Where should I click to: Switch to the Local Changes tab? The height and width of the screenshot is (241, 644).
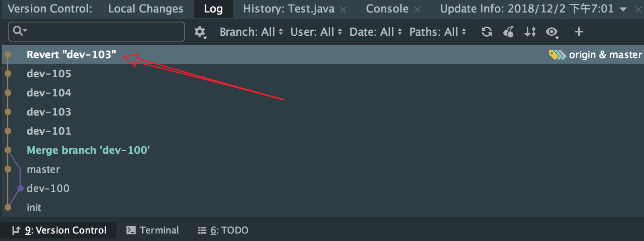[x=146, y=9]
